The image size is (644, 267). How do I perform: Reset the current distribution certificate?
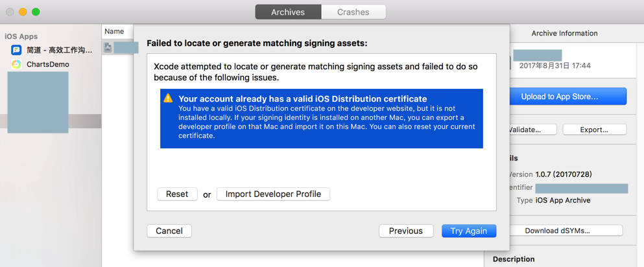click(x=177, y=194)
